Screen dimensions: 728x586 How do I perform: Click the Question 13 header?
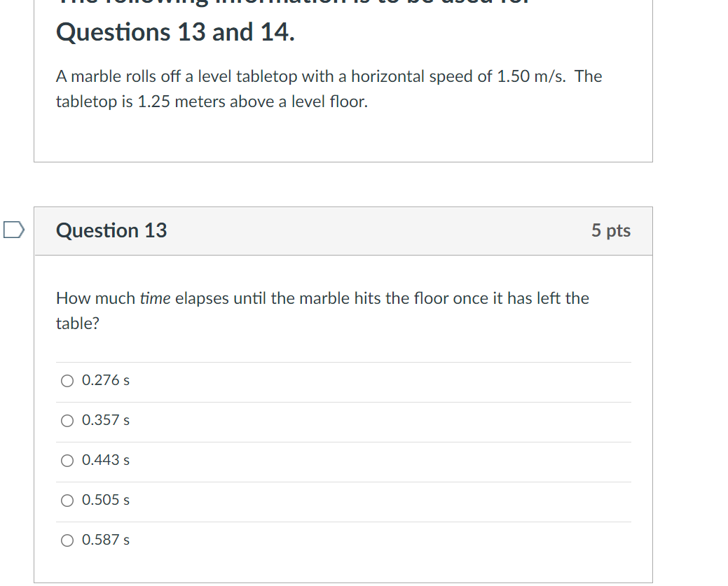[111, 230]
